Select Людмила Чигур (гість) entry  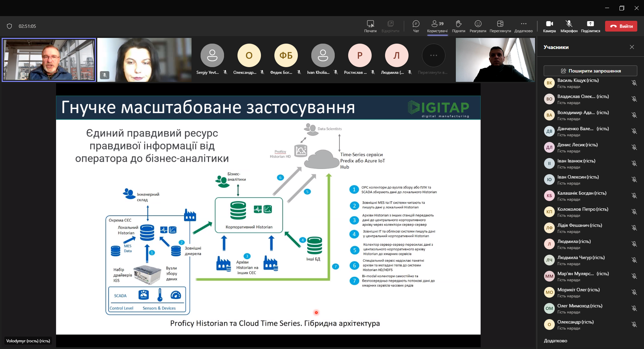click(x=590, y=260)
